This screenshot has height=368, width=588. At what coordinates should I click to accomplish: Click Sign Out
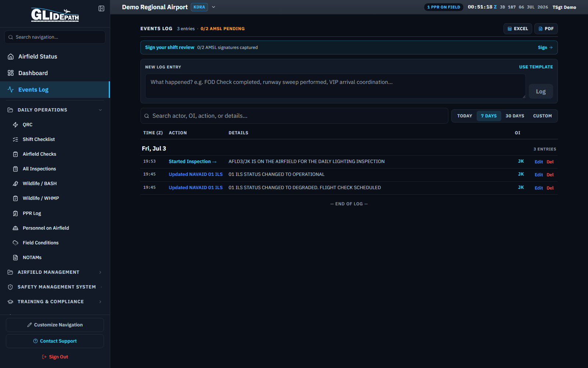[55, 357]
